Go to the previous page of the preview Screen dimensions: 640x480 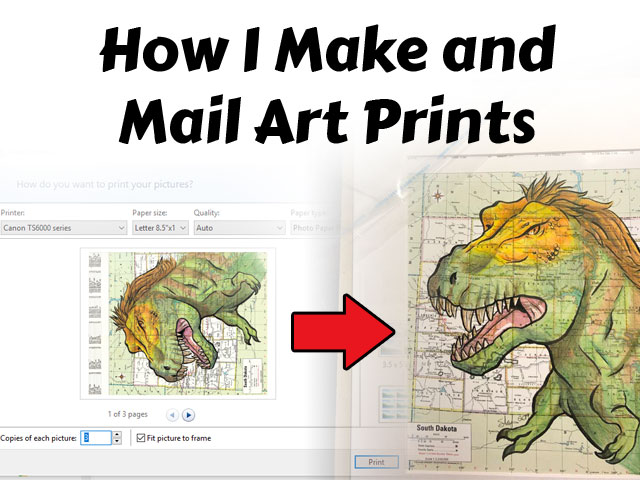click(x=172, y=415)
